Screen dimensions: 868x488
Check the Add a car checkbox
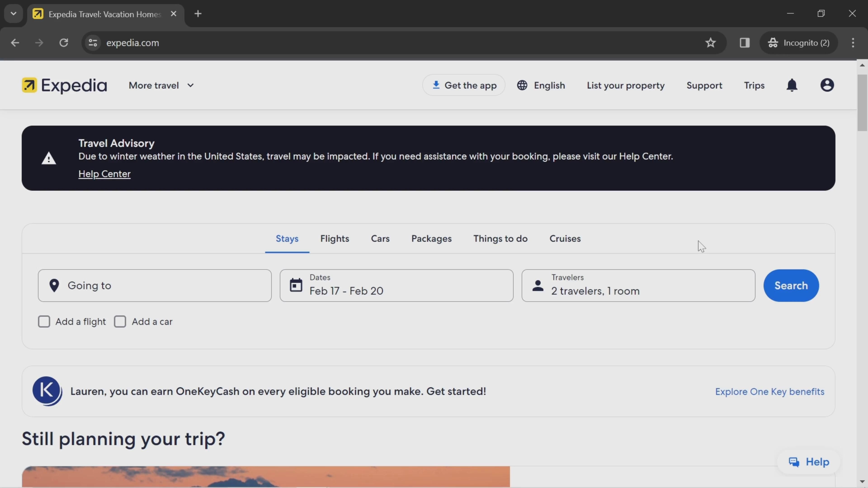120,322
